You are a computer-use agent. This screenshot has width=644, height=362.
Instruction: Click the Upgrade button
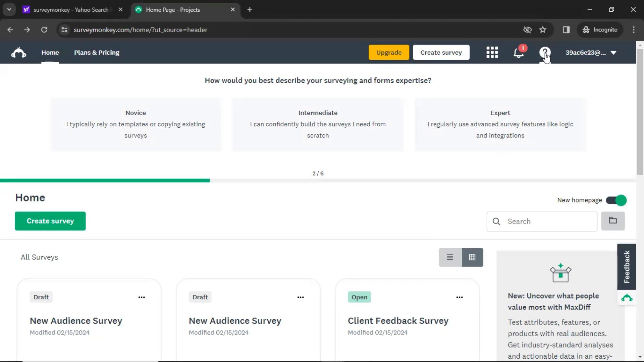[388, 52]
